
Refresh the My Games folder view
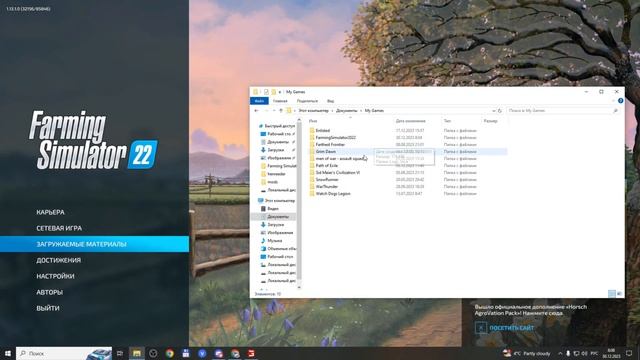tap(500, 111)
